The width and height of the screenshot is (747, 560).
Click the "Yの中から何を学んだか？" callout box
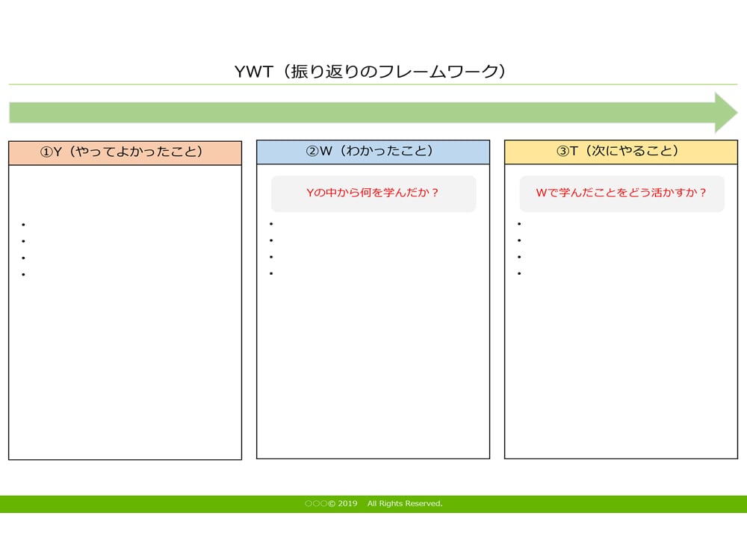(x=373, y=193)
